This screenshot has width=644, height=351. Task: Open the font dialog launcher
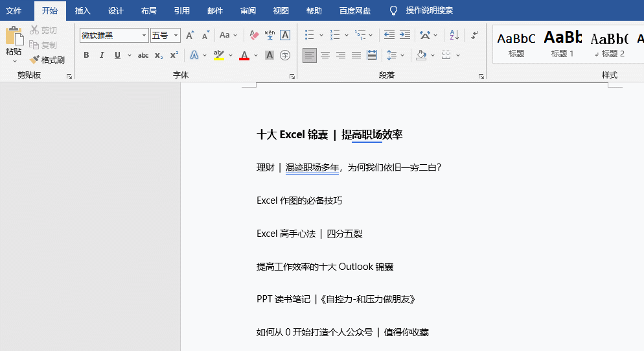click(292, 77)
